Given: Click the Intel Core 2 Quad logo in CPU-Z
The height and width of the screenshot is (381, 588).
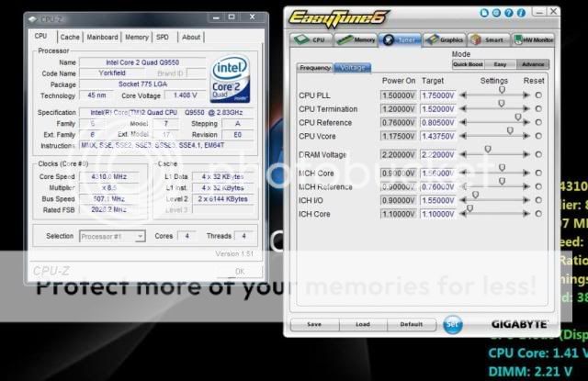Looking at the screenshot, I should coord(230,79).
